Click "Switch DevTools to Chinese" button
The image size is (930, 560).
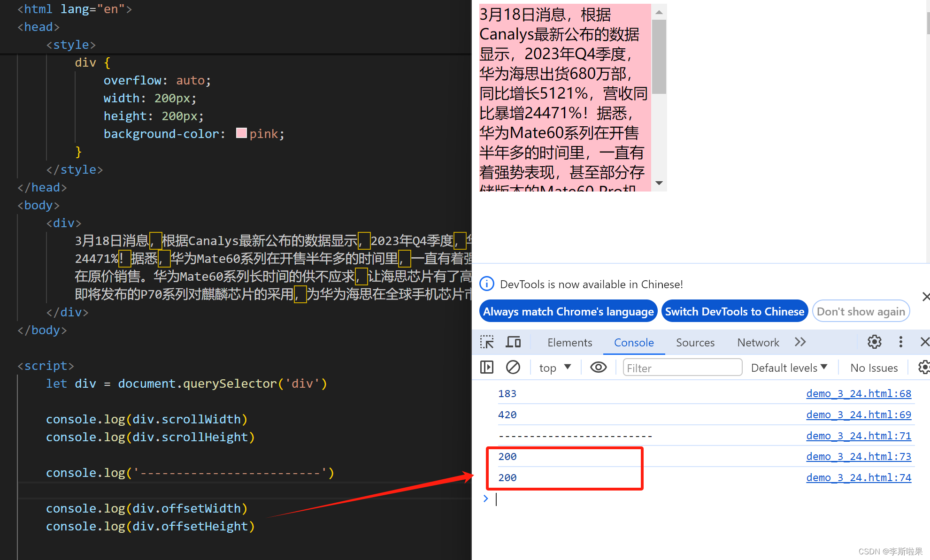click(734, 311)
